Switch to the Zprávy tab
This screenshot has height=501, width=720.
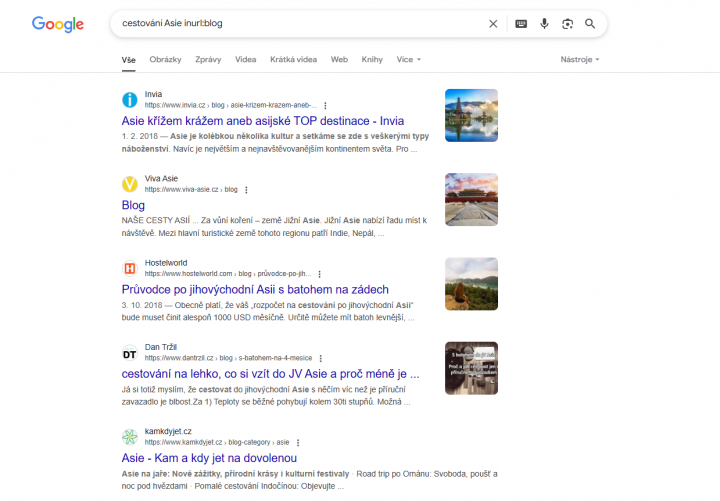tap(208, 60)
